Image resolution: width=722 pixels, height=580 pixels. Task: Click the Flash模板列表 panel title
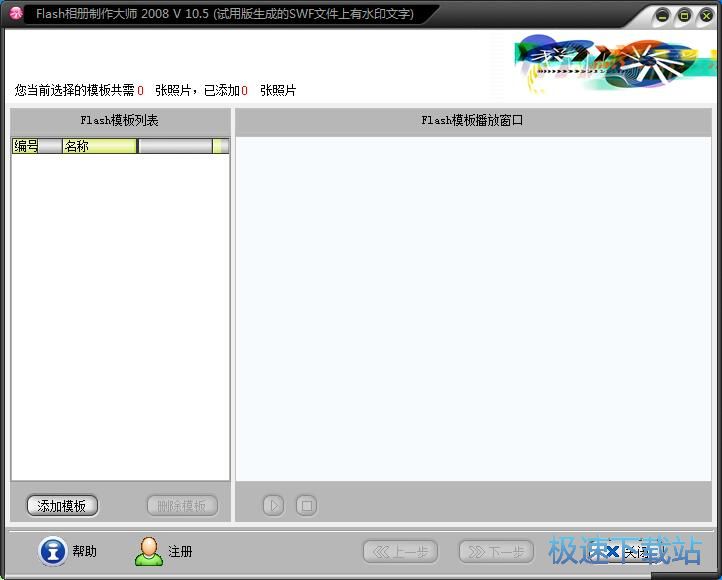click(x=119, y=121)
